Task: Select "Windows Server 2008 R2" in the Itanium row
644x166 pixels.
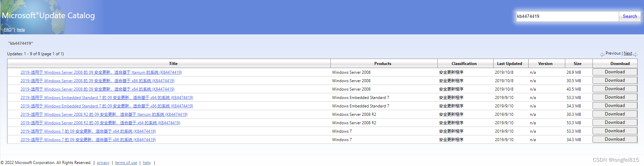Action: click(354, 114)
